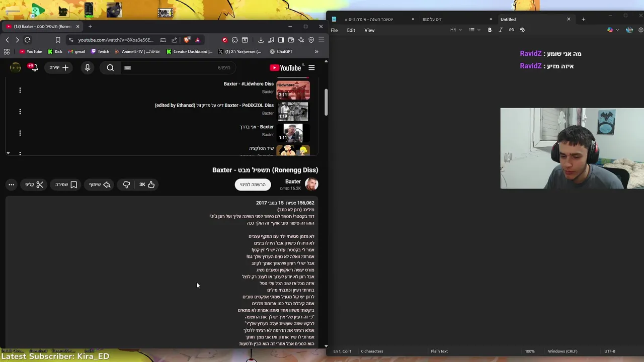
Task: Open the browser main menu
Action: (x=321, y=40)
